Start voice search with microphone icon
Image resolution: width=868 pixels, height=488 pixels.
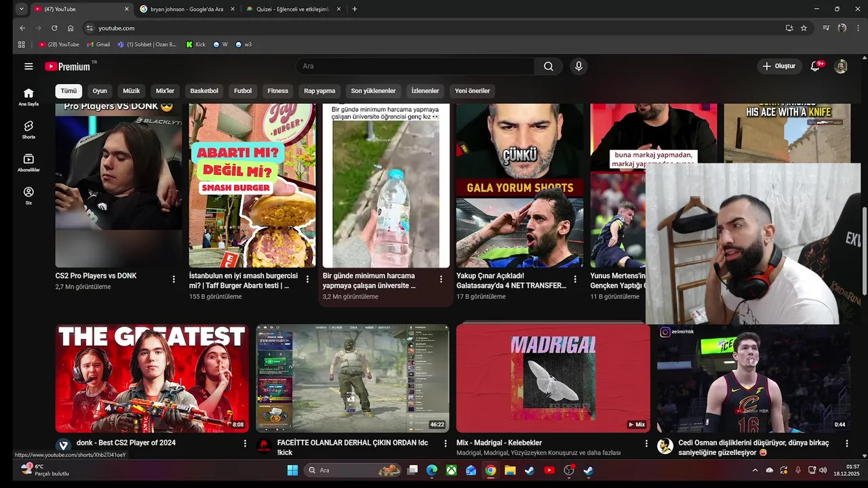(578, 66)
